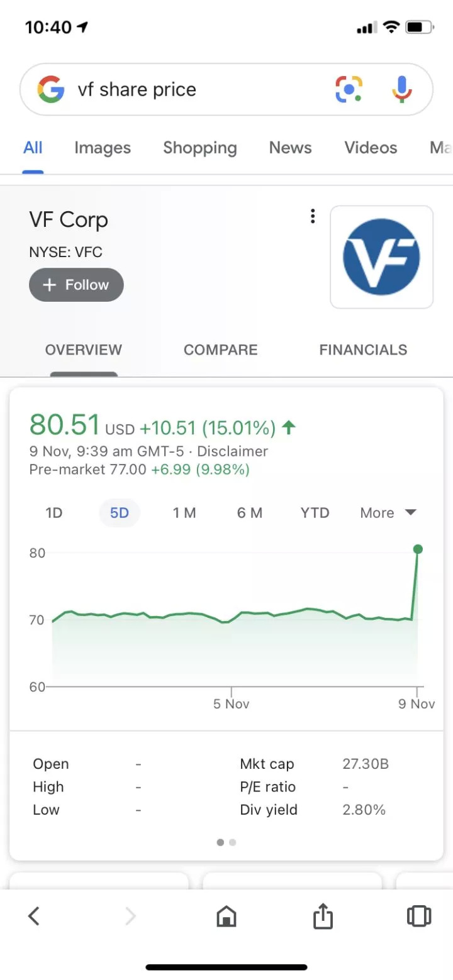Tap the browser home icon
The height and width of the screenshot is (980, 453).
[x=226, y=917]
